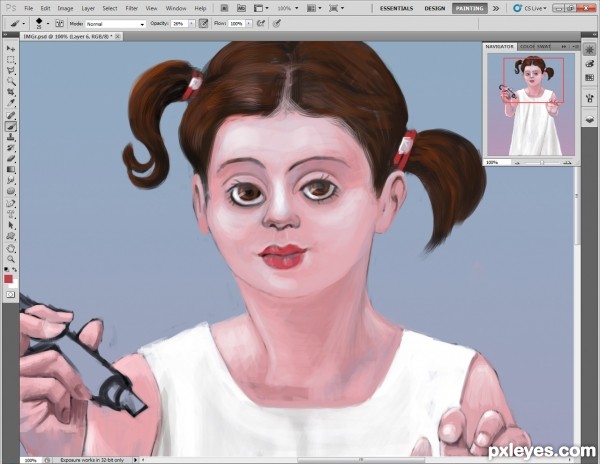Open the blending Mode dropdown
The height and width of the screenshot is (464, 600).
pos(115,24)
